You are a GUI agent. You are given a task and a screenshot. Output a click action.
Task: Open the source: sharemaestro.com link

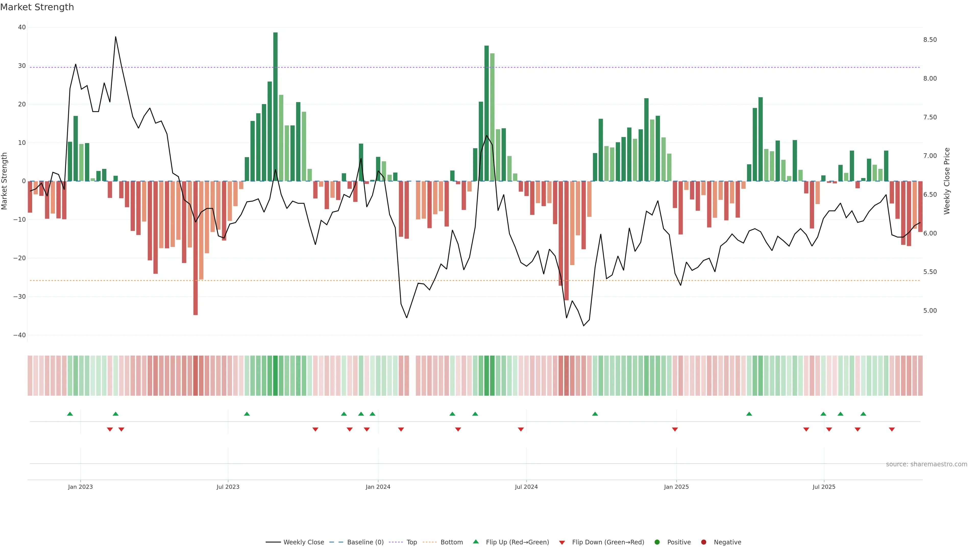926,464
